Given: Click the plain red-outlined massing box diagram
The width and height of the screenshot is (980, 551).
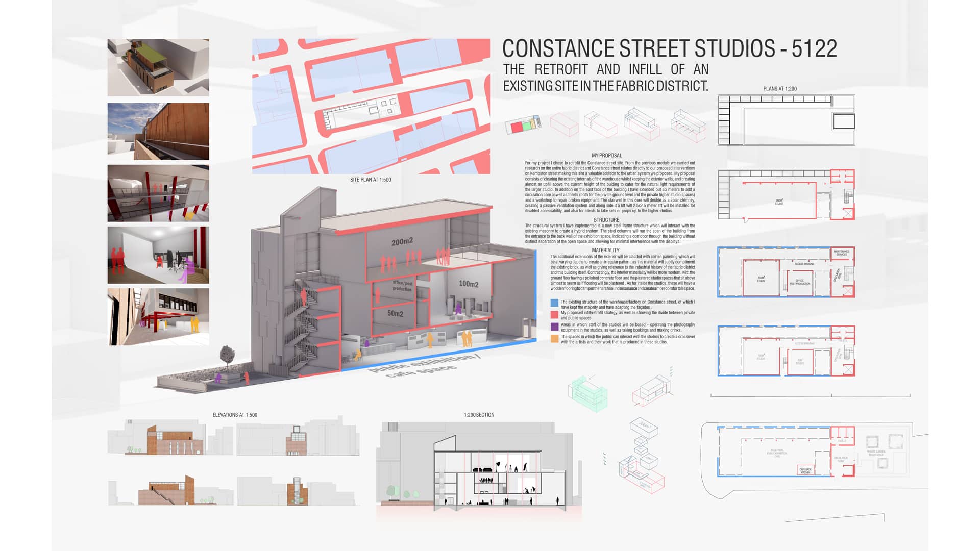Looking at the screenshot, I should pos(564,124).
